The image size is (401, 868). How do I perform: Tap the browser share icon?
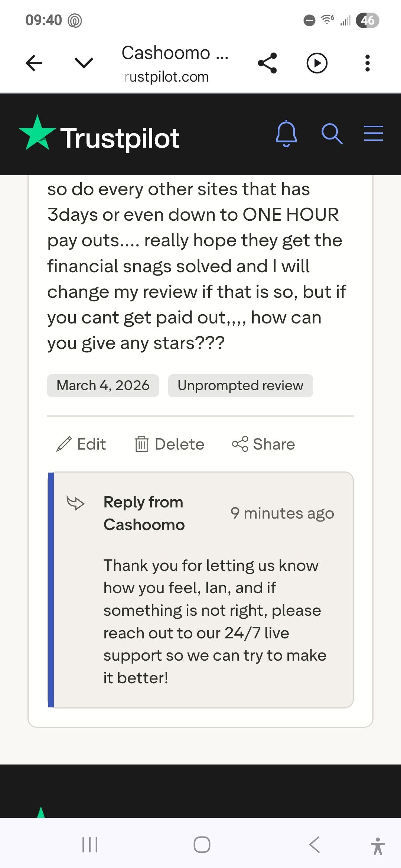coord(267,63)
